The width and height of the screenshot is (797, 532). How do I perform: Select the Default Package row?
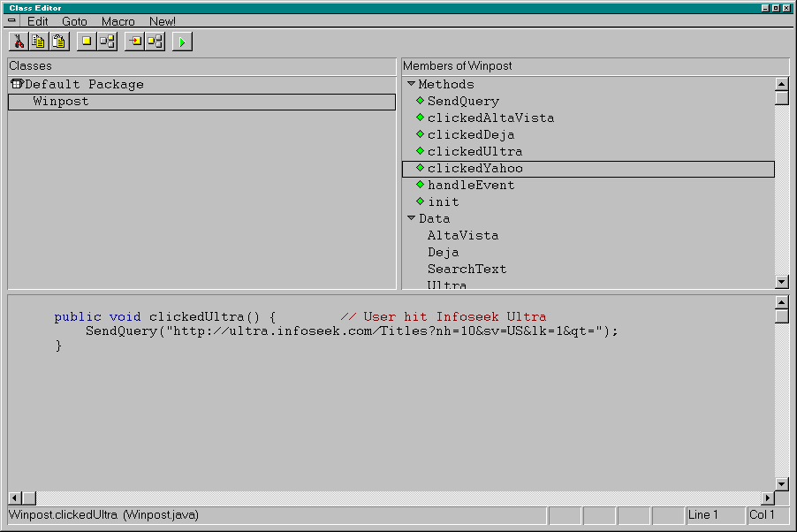(x=201, y=85)
